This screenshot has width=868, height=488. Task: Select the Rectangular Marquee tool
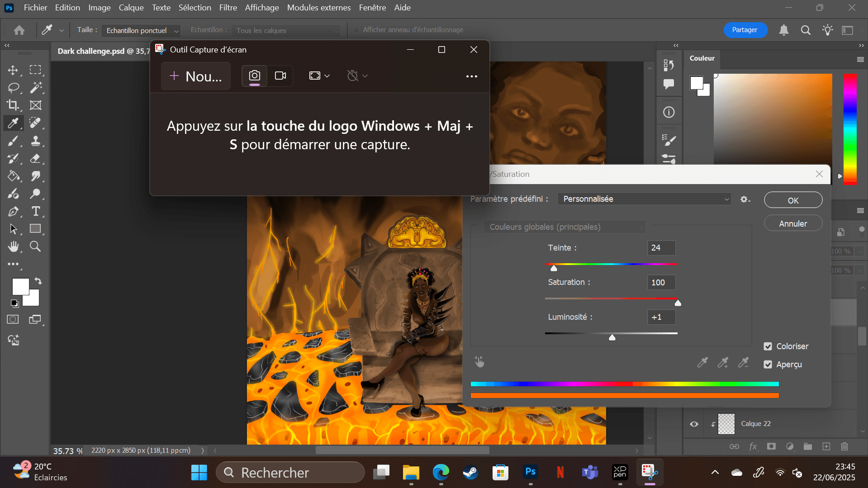[x=35, y=70]
